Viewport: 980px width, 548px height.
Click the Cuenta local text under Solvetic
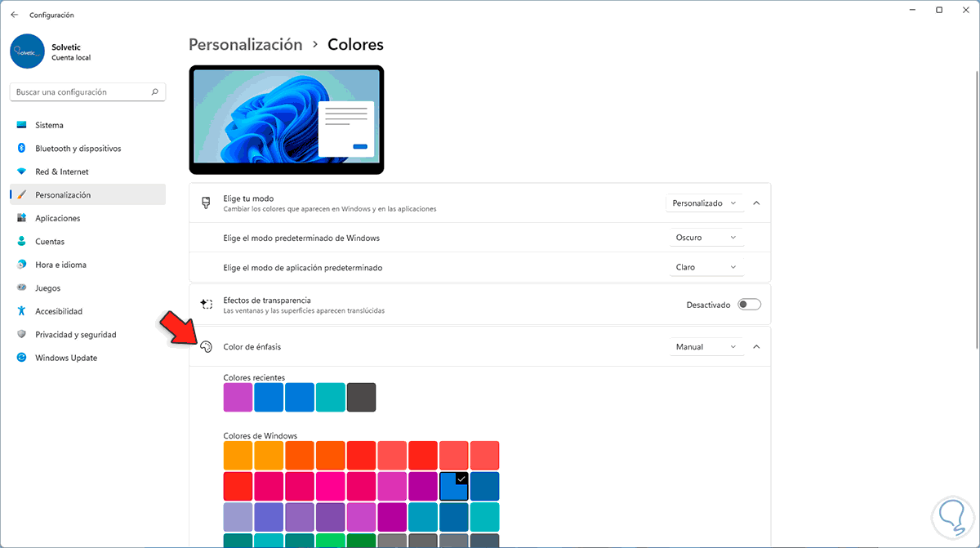pos(71,58)
